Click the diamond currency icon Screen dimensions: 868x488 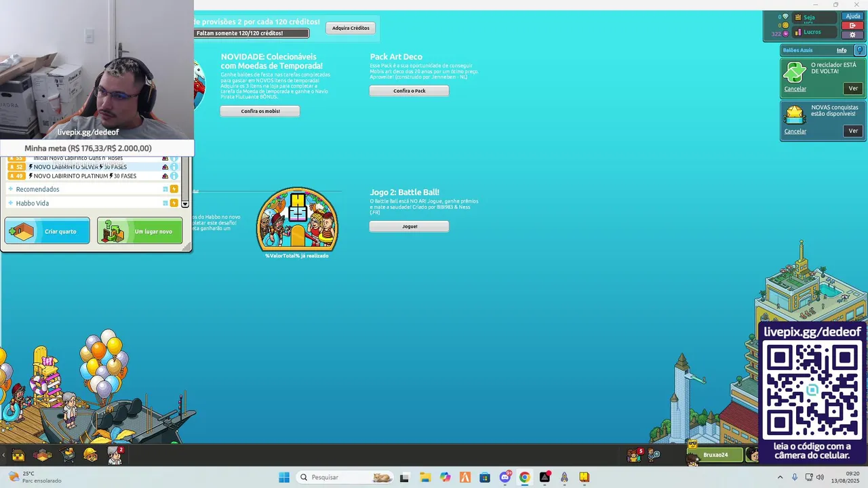click(x=785, y=16)
